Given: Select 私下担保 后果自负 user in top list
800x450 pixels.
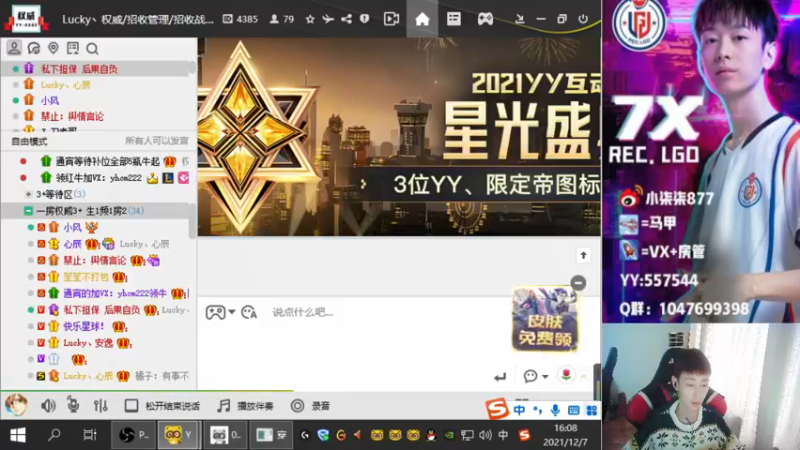Looking at the screenshot, I should (x=79, y=69).
